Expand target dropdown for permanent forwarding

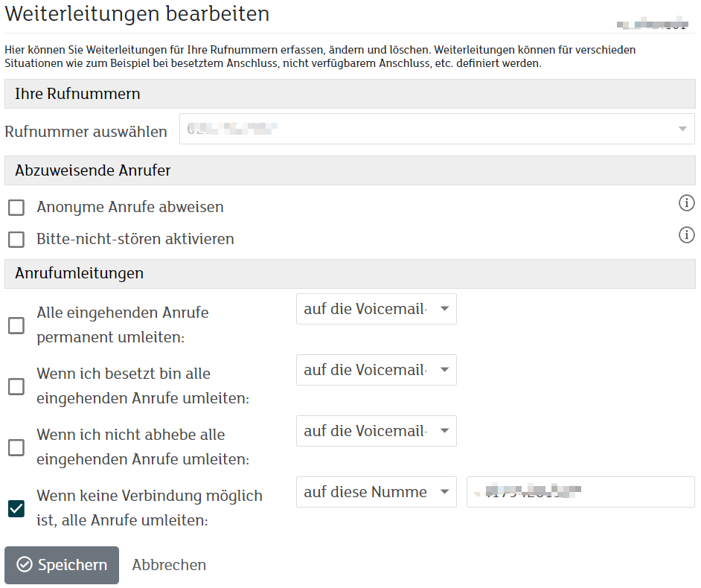coord(376,309)
